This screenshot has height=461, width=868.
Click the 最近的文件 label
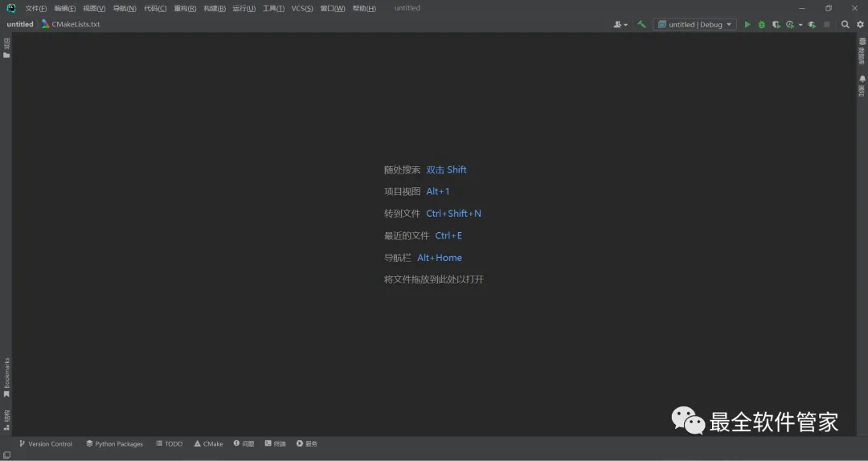click(x=407, y=236)
